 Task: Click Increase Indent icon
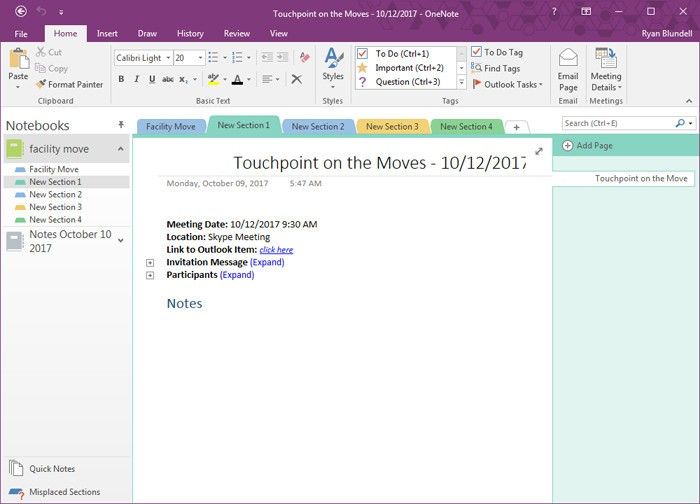click(x=282, y=57)
